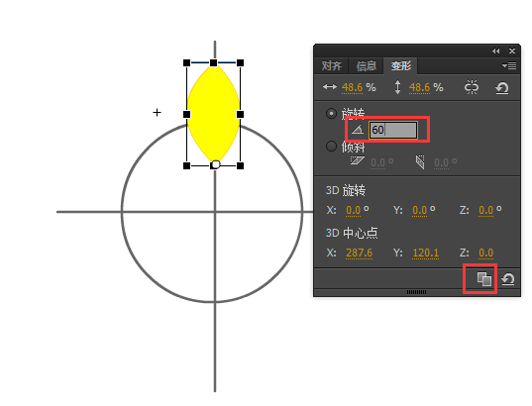The width and height of the screenshot is (532, 406).
Task: Click the reset scale icon beside the percentages
Action: click(502, 88)
